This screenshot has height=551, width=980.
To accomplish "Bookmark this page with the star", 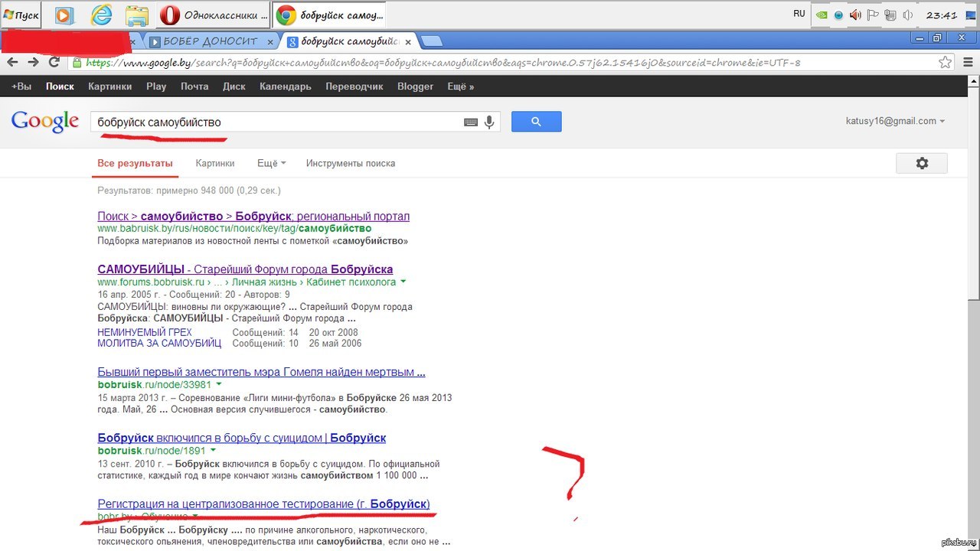I will pos(946,63).
